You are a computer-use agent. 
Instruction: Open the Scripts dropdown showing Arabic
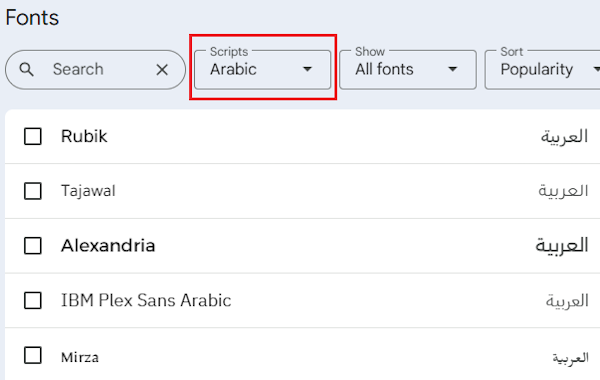[x=262, y=70]
